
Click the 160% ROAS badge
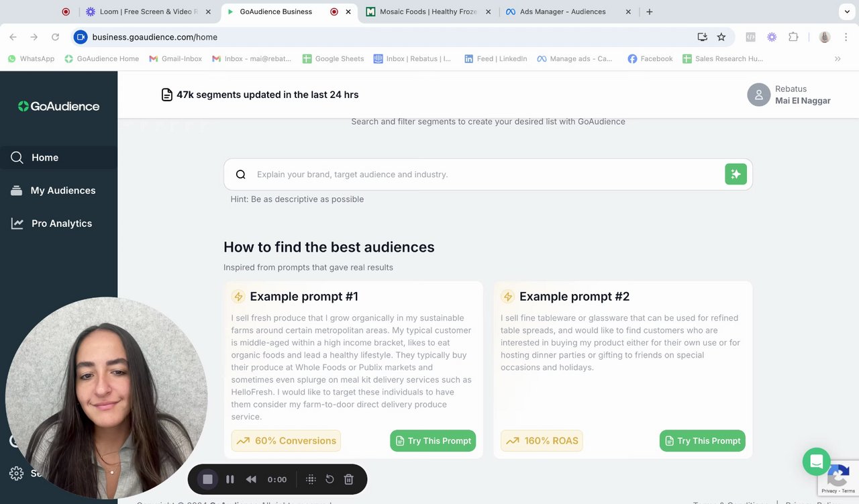pyautogui.click(x=542, y=441)
